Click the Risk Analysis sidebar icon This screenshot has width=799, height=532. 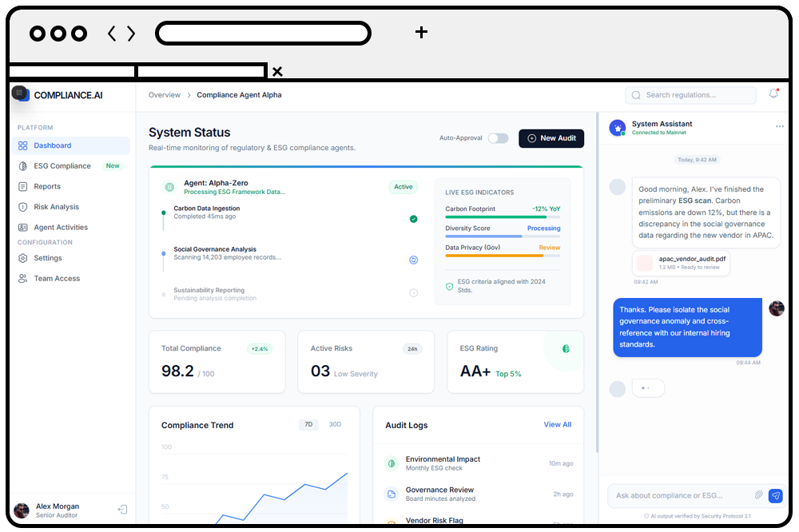(23, 206)
